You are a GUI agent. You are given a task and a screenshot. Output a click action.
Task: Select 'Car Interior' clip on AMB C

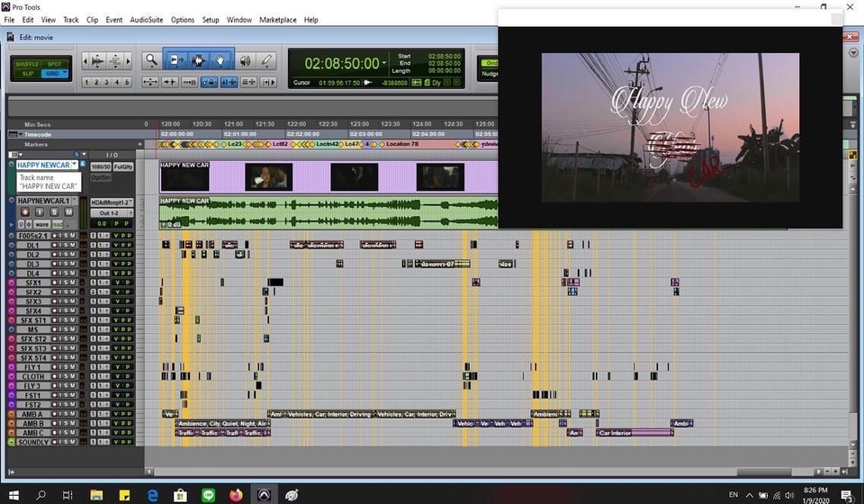(634, 433)
